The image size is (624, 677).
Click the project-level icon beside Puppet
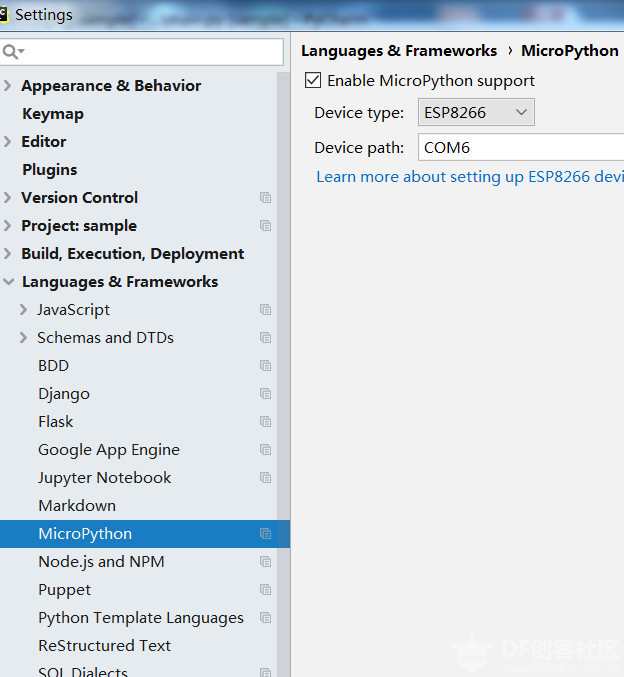point(265,590)
